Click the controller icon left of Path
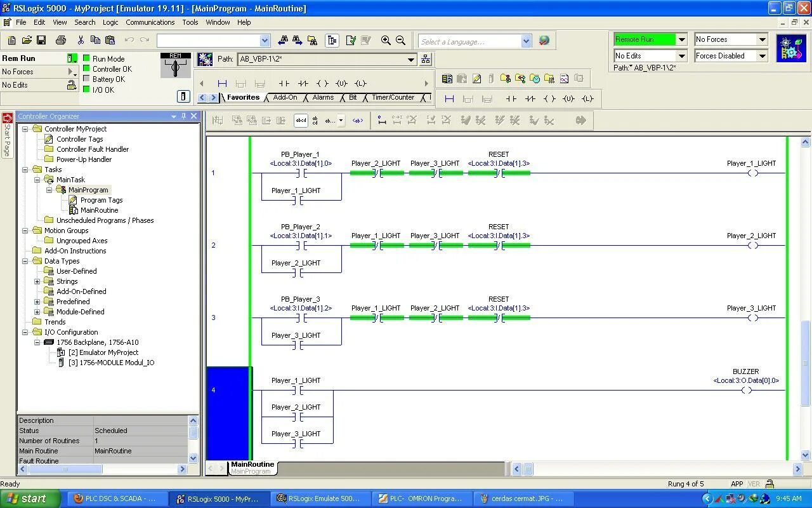Viewport: 812px width, 508px height. pyautogui.click(x=205, y=59)
